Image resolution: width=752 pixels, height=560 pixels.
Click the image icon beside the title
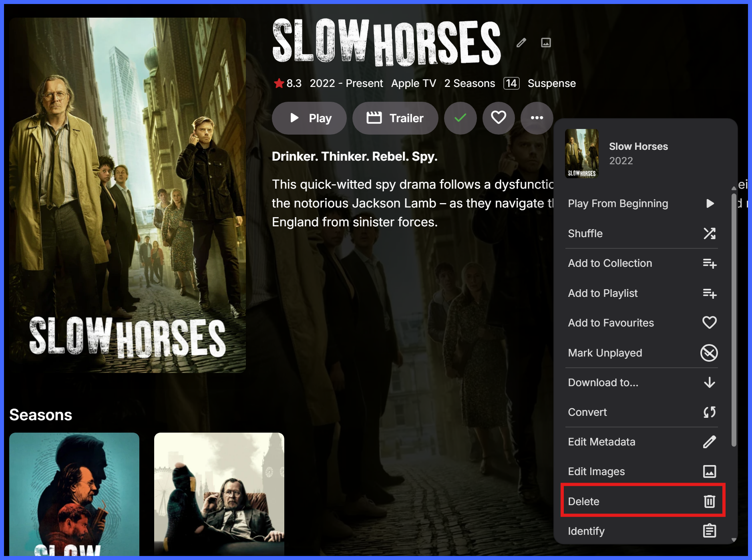click(x=546, y=42)
